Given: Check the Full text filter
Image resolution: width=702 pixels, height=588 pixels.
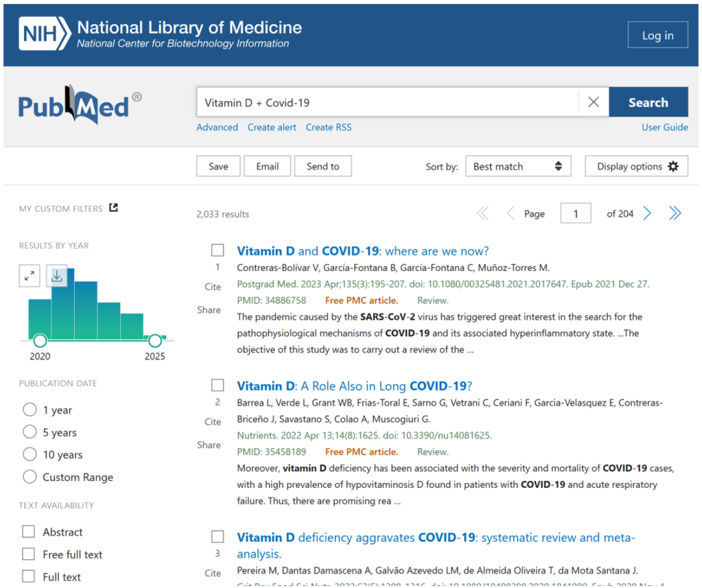Looking at the screenshot, I should click(29, 576).
